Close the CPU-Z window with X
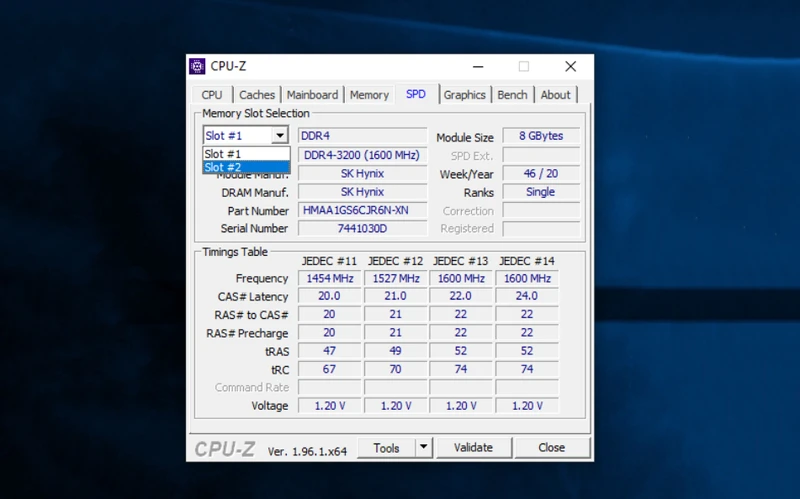The image size is (800, 499). (x=570, y=66)
